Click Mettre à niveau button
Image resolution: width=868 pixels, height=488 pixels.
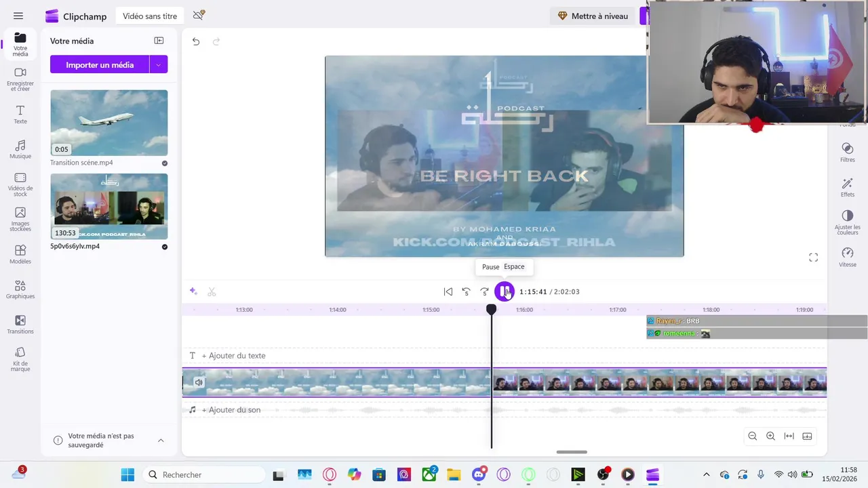[593, 16]
